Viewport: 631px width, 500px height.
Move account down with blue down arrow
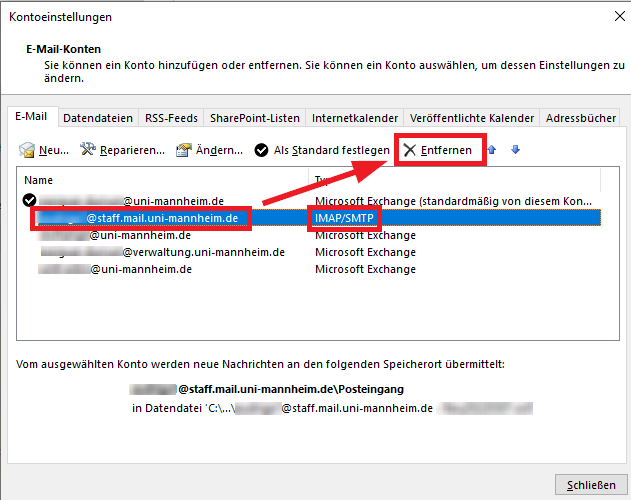[515, 150]
